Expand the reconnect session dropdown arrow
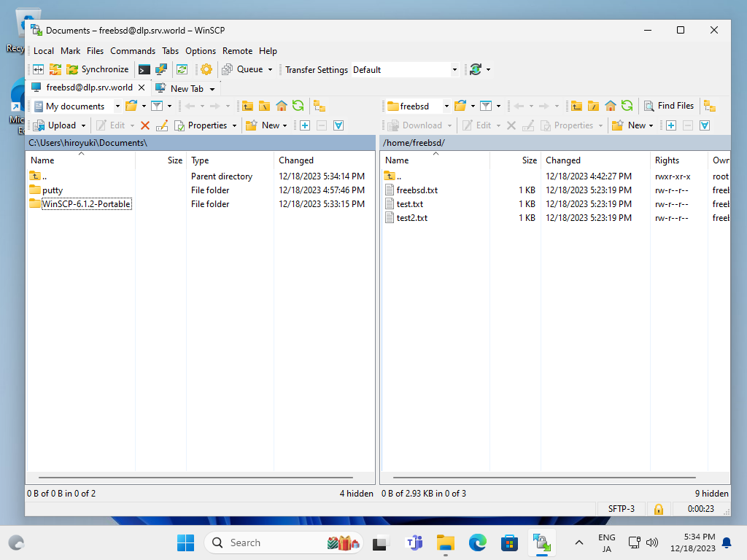 pyautogui.click(x=488, y=69)
